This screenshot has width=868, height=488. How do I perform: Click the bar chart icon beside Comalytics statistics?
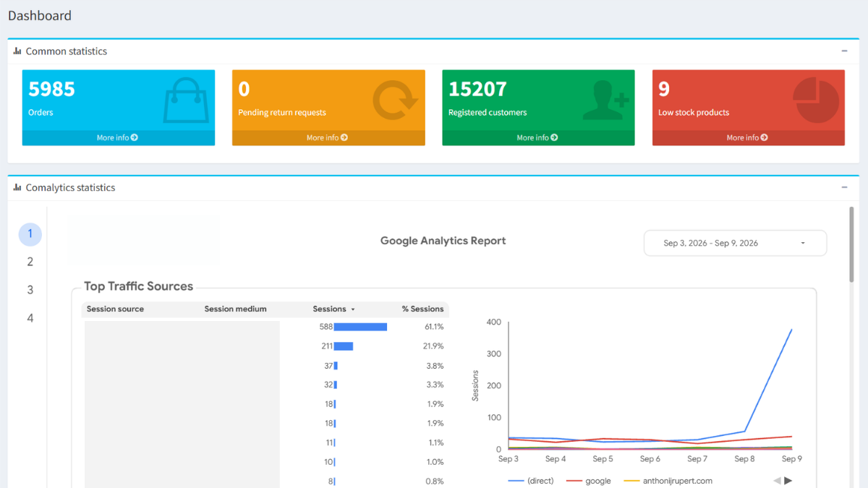coord(17,187)
